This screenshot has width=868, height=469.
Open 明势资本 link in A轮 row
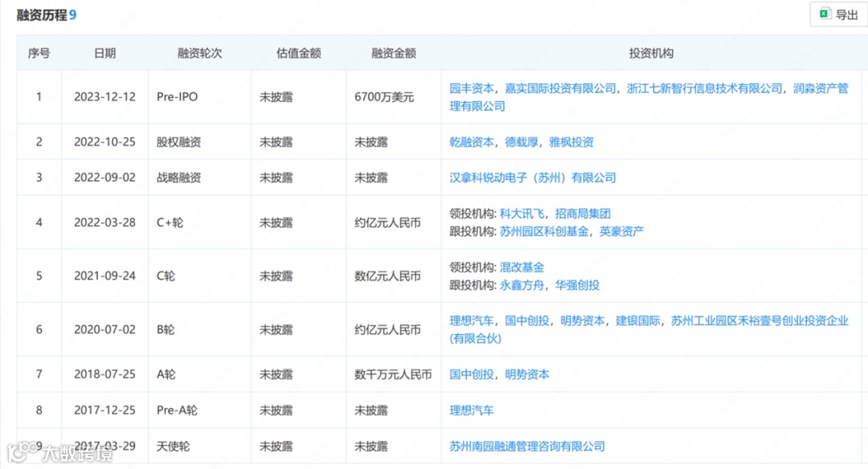[x=527, y=374]
